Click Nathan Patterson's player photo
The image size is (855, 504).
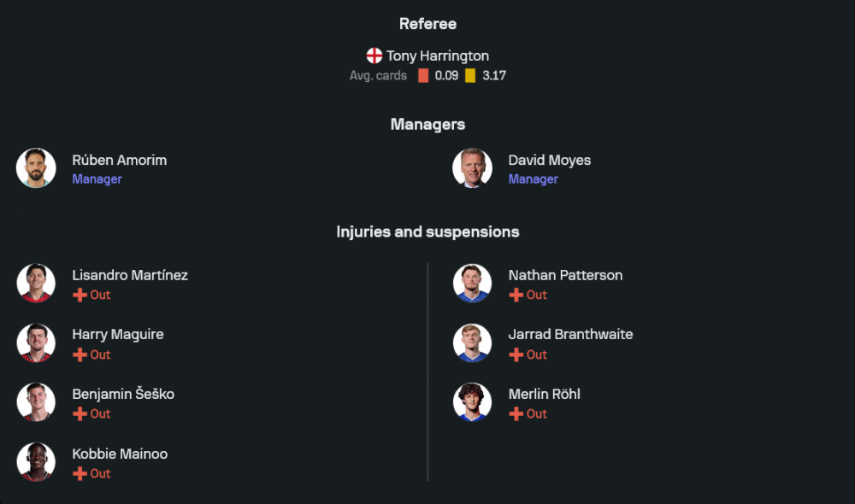472,284
